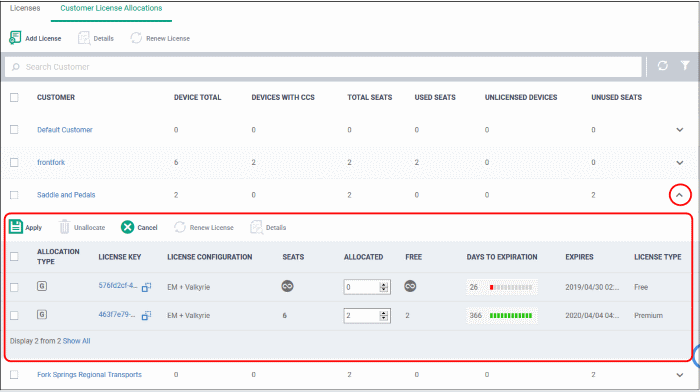Open Details in the allocation panel
Viewport: 700px width, 392px height.
(268, 227)
